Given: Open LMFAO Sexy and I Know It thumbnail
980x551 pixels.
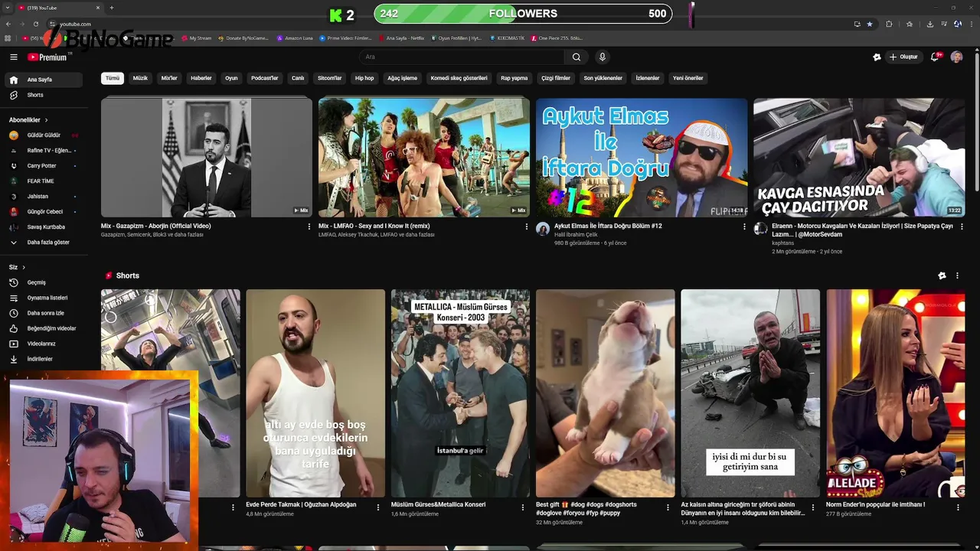Looking at the screenshot, I should [x=424, y=158].
